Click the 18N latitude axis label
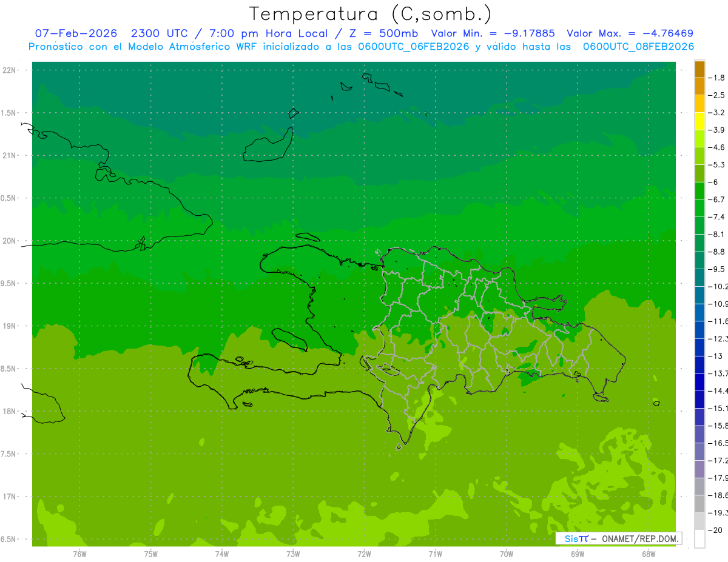 coord(10,411)
